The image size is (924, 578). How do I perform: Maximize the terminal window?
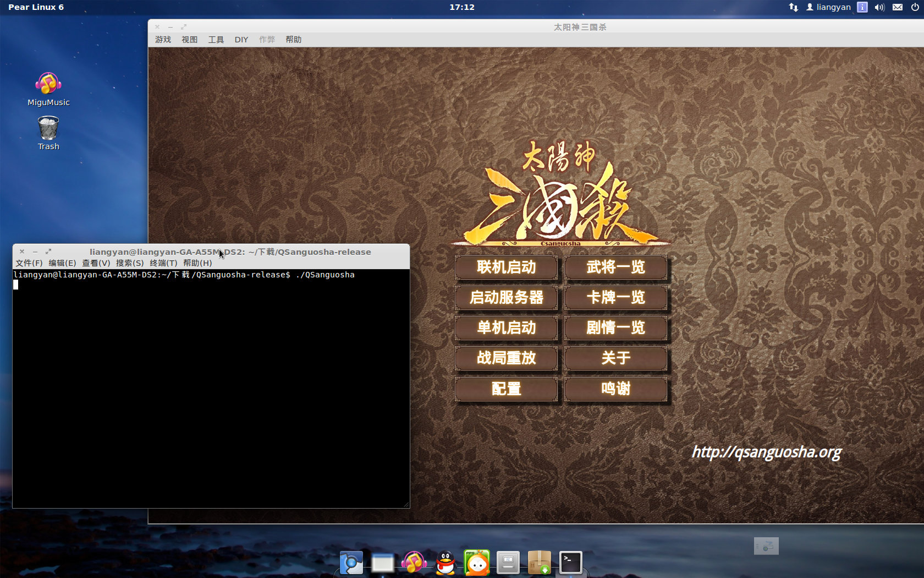click(x=48, y=252)
